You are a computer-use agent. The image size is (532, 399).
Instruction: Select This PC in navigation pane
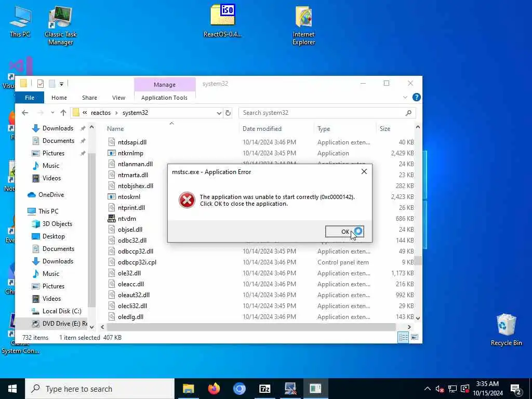[x=43, y=211]
